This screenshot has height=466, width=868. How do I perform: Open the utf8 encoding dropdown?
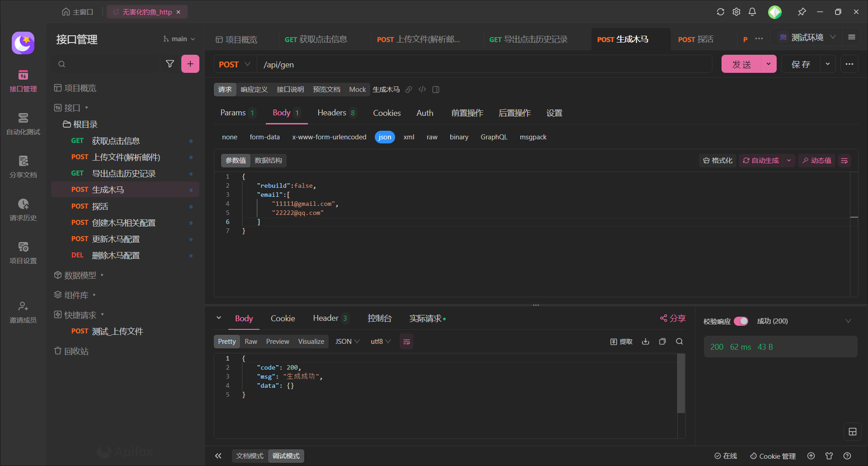tap(381, 342)
